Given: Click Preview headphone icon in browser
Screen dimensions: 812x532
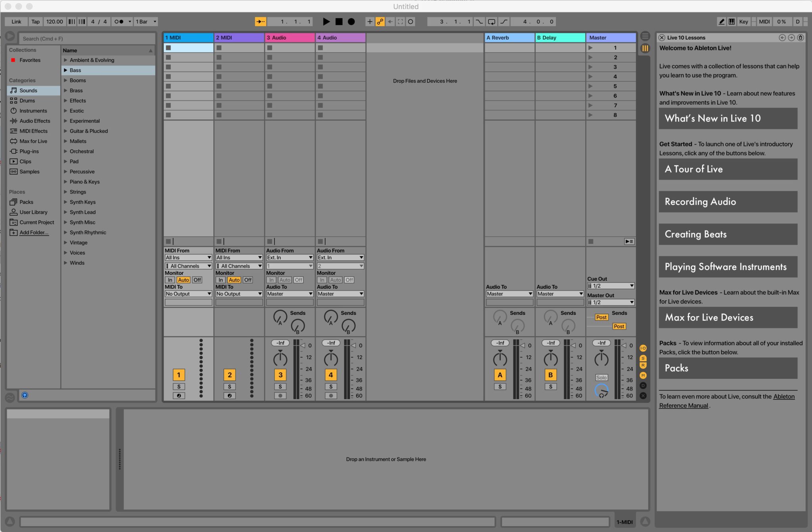Looking at the screenshot, I should pos(25,395).
